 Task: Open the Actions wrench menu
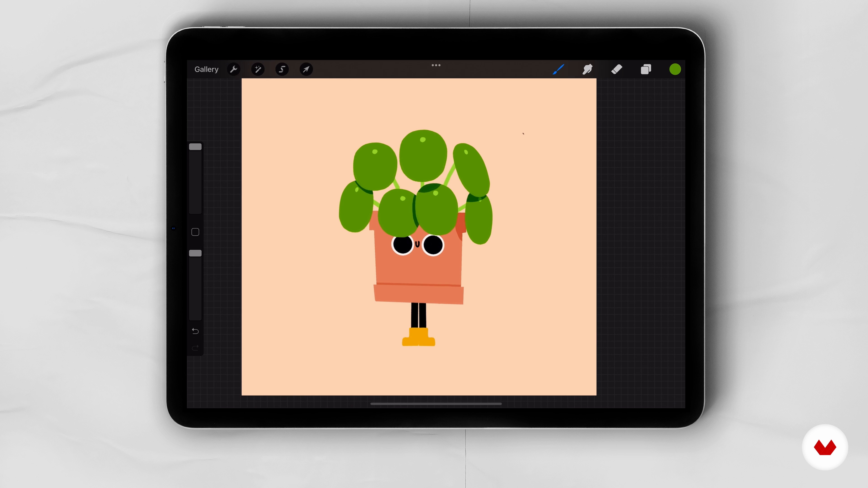click(x=234, y=69)
